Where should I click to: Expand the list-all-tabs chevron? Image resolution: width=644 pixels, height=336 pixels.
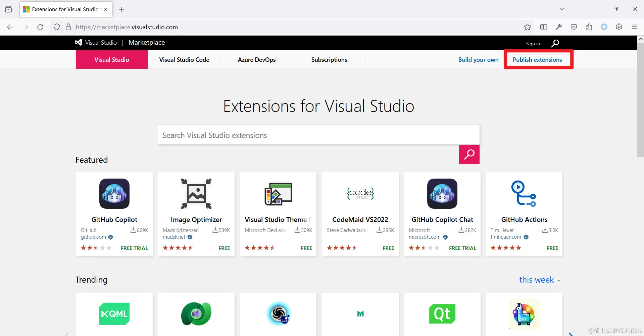point(562,9)
